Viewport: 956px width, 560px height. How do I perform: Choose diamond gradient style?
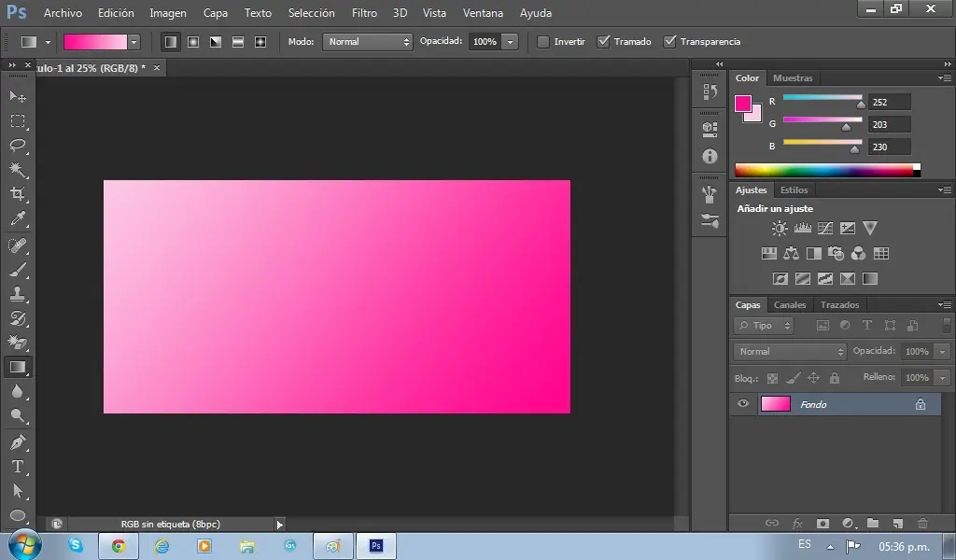click(260, 41)
